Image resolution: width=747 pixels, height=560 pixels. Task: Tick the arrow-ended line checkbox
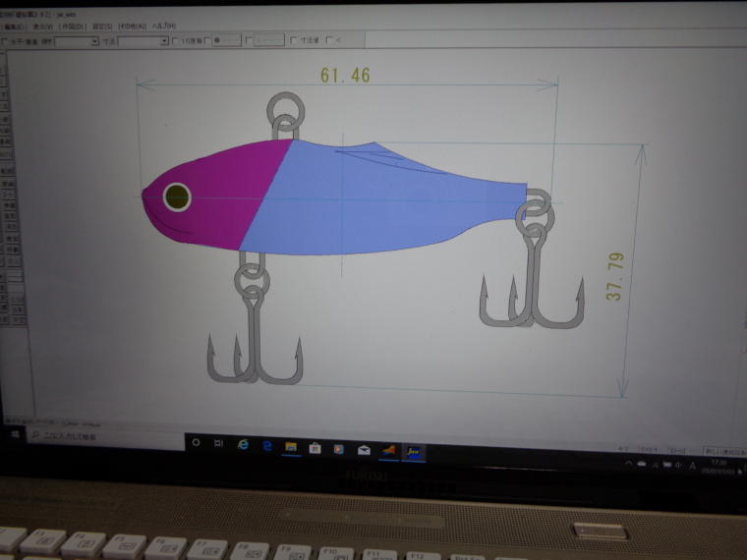(249, 41)
